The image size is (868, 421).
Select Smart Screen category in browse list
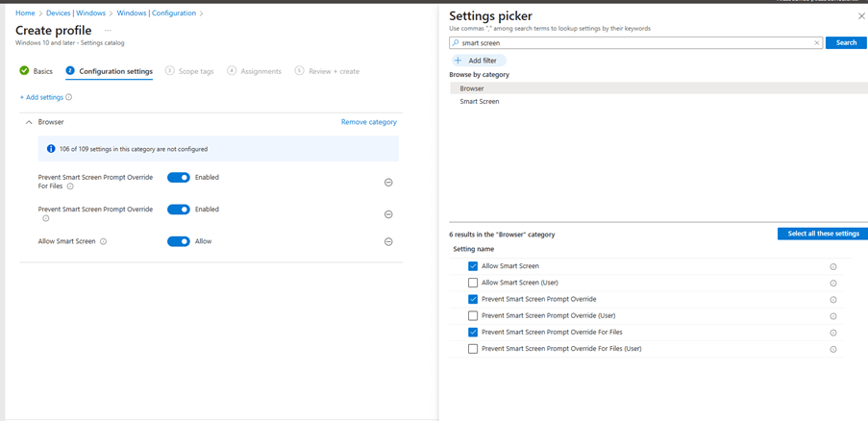click(480, 101)
